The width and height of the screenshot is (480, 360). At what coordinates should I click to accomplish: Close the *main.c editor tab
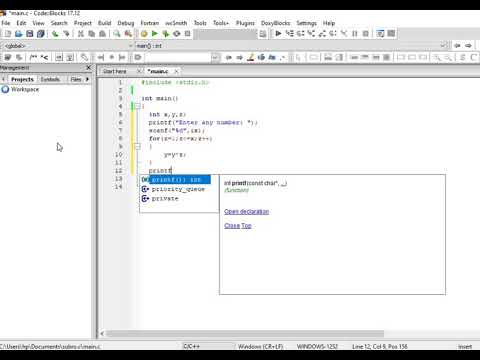point(176,71)
